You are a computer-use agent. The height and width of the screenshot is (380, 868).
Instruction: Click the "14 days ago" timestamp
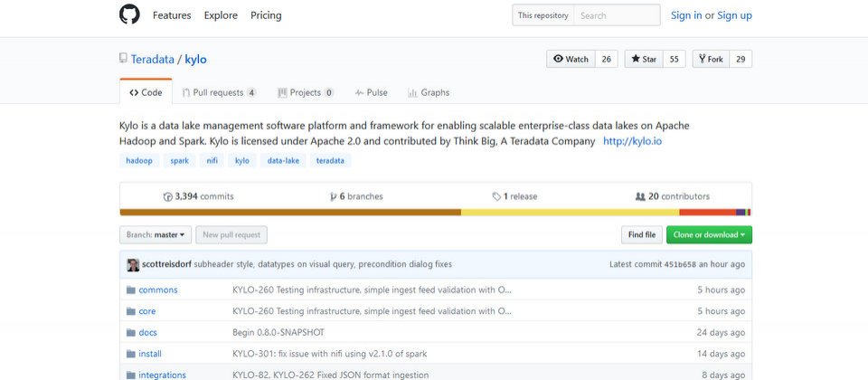pos(721,354)
